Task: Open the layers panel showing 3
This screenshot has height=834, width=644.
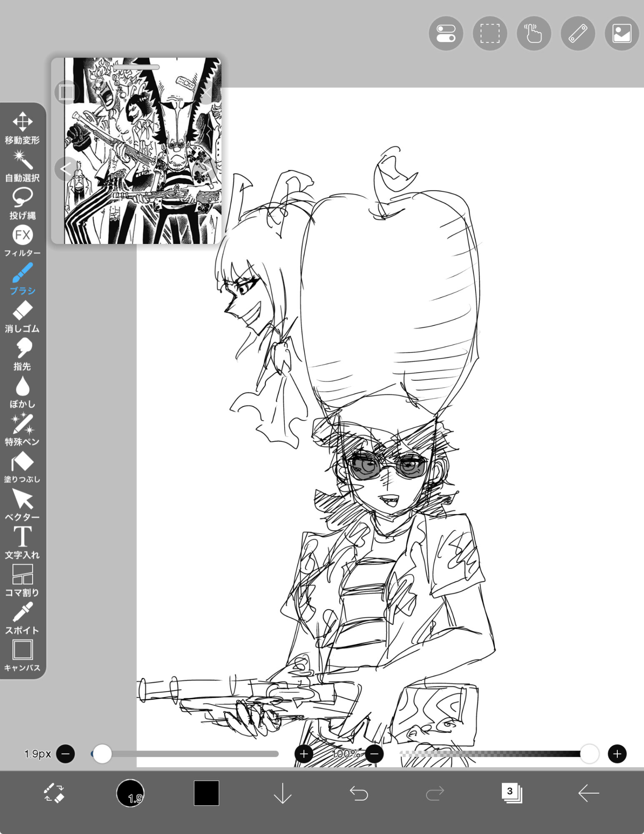Action: (x=512, y=793)
